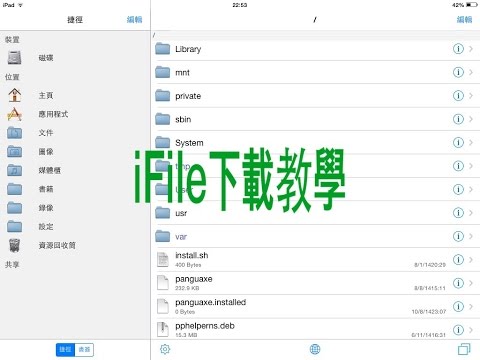Open the tabs windows icon

click(x=464, y=349)
